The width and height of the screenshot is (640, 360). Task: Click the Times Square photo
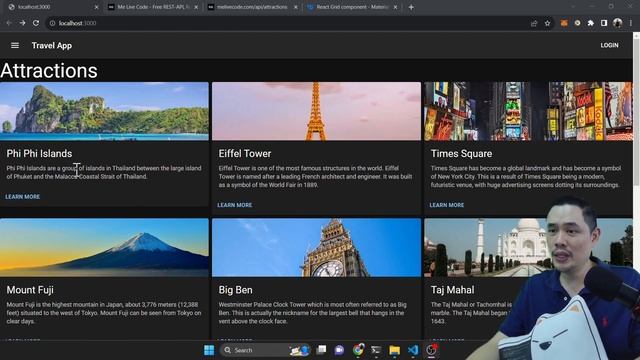(x=529, y=111)
